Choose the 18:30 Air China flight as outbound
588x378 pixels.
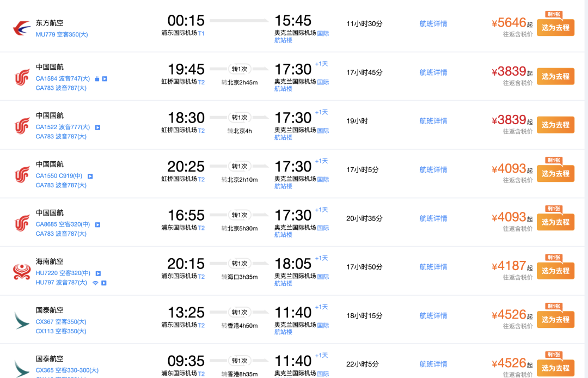point(555,125)
